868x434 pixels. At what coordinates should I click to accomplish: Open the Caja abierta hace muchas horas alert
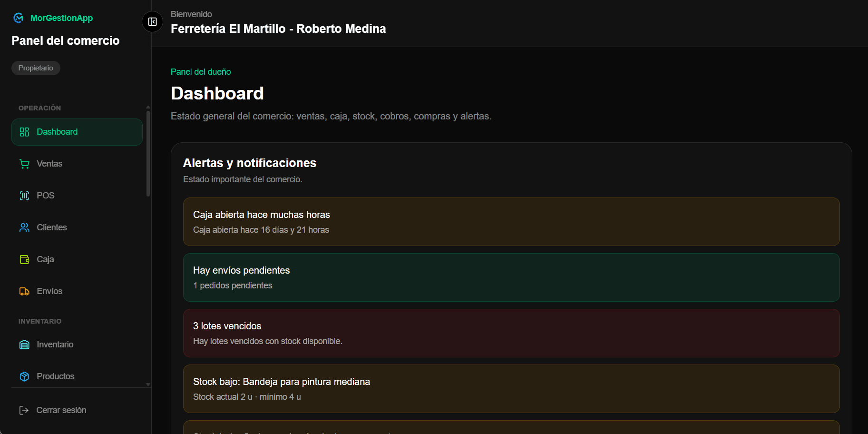pos(511,222)
